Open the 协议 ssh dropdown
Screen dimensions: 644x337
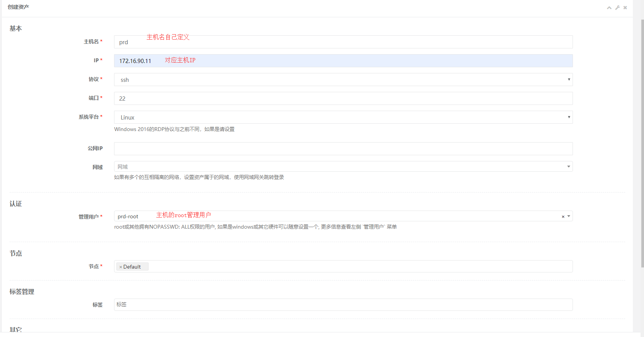coord(343,80)
